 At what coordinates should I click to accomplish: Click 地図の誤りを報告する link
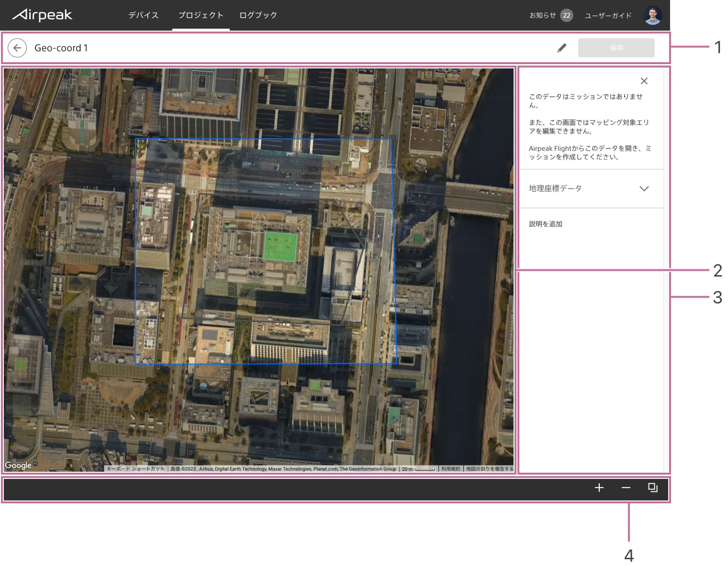tap(489, 469)
